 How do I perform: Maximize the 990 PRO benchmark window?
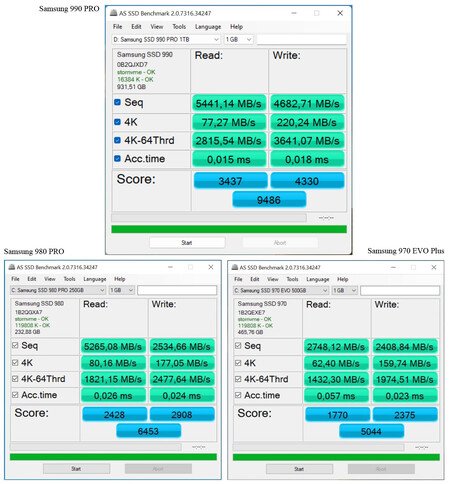[317, 13]
